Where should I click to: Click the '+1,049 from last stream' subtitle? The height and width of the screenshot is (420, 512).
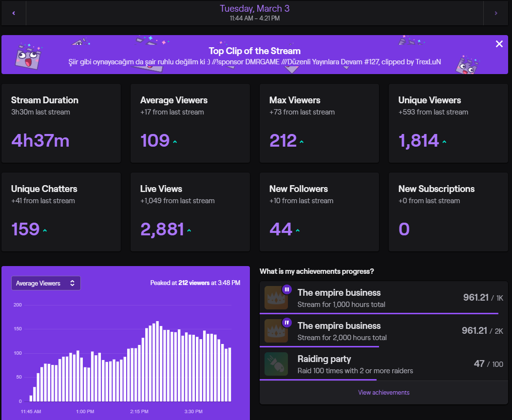[x=177, y=201]
